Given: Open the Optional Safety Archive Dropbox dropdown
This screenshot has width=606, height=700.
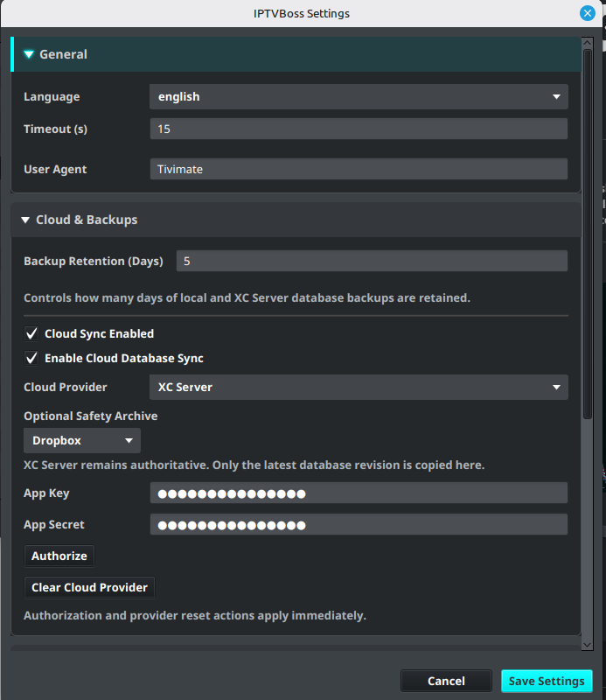Looking at the screenshot, I should pyautogui.click(x=82, y=441).
